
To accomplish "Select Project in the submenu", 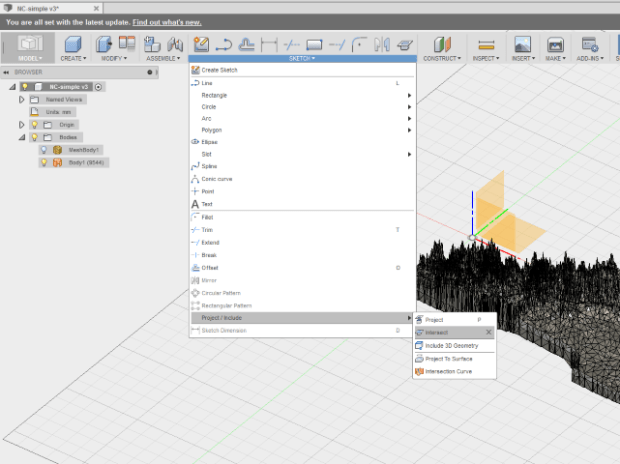I will pos(454,320).
